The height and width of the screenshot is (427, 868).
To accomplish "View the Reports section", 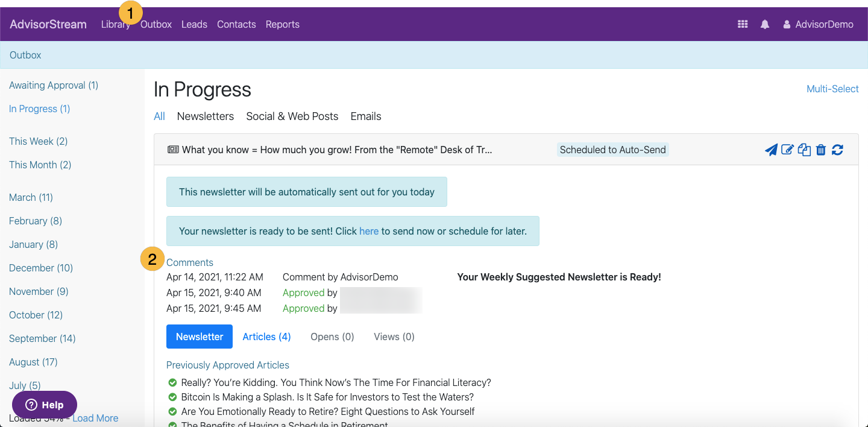I will 283,24.
